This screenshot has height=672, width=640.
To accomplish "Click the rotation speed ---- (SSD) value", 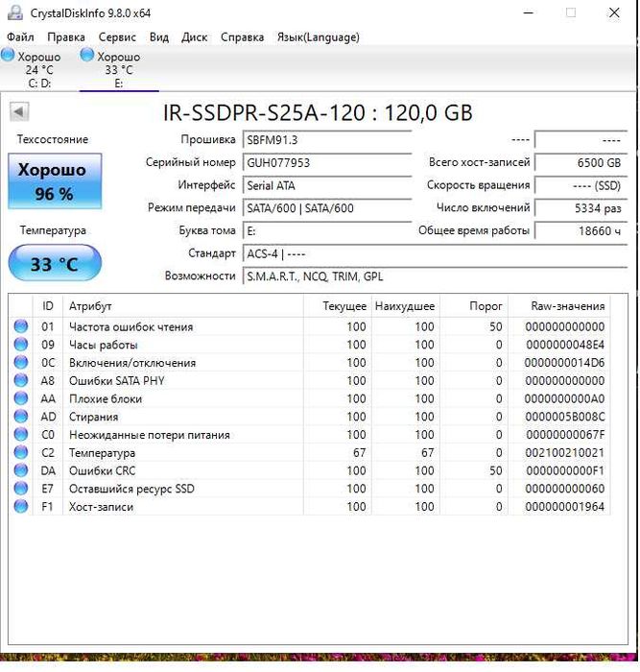I will click(x=581, y=185).
